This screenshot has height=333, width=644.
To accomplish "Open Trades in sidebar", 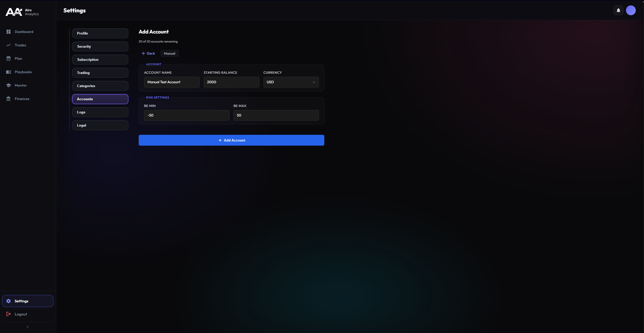I will (28, 45).
